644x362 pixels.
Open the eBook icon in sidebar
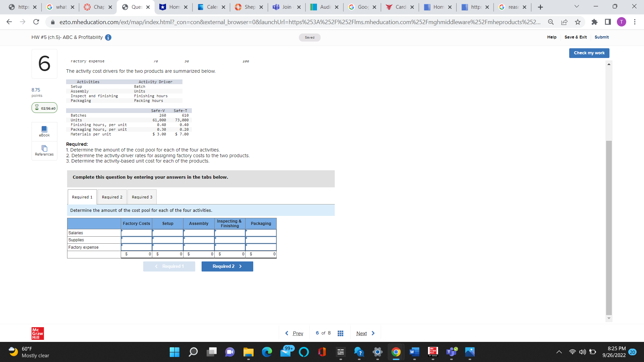pyautogui.click(x=44, y=131)
